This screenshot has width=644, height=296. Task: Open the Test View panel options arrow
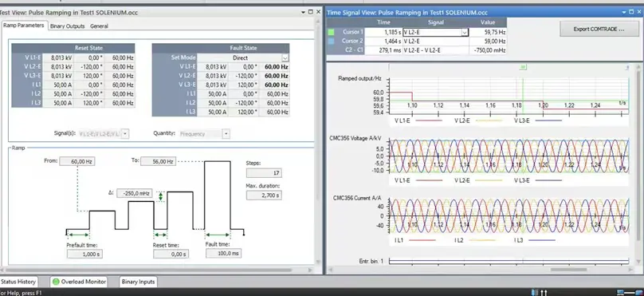pos(303,12)
